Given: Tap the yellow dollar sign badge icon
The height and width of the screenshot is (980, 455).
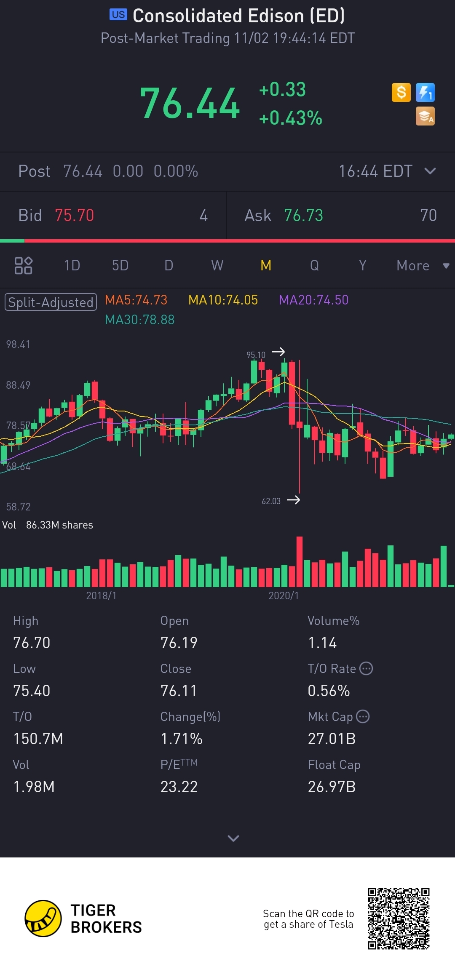Looking at the screenshot, I should tap(401, 92).
